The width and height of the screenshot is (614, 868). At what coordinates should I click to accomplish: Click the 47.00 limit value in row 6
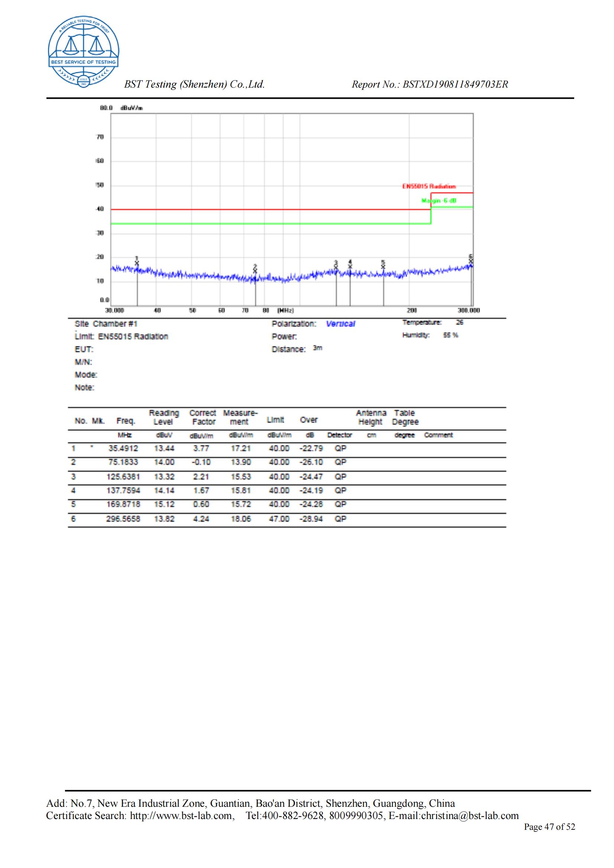tap(279, 519)
